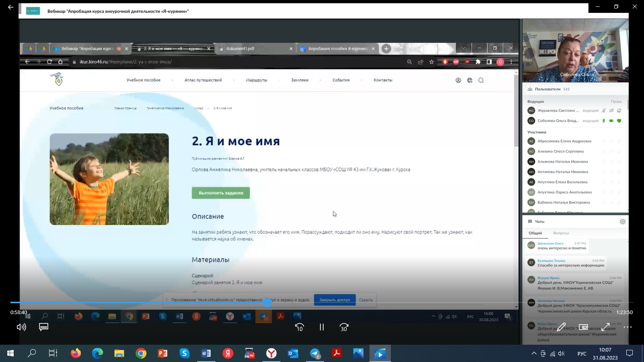Click the 'Сценарий занятия 2. Я и мое имя' link
Viewport: 644px width, 362px height.
[227, 282]
